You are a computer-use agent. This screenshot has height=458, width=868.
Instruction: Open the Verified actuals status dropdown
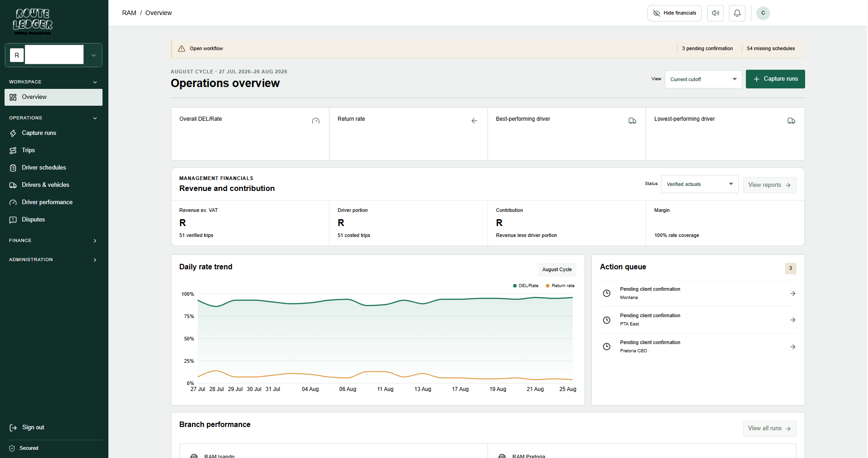699,184
